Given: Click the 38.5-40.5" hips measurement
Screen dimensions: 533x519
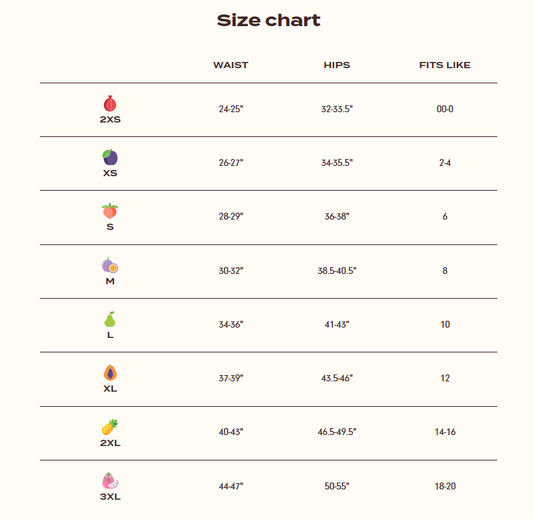Looking at the screenshot, I should click(337, 271).
